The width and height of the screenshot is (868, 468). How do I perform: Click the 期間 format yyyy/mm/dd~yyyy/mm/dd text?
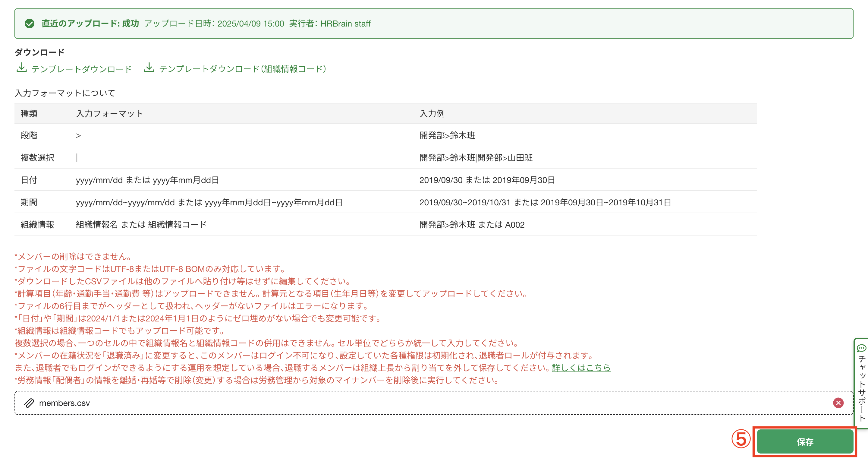tap(209, 202)
